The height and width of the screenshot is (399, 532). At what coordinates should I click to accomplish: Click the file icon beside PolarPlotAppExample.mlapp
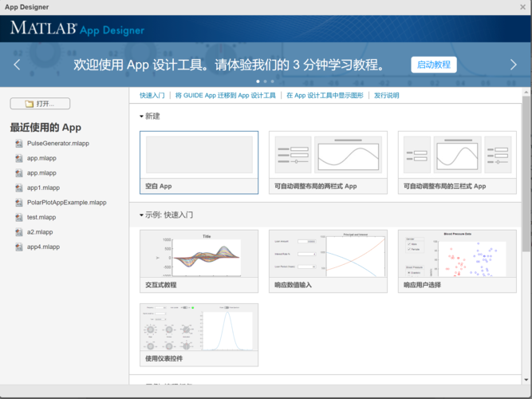click(19, 203)
